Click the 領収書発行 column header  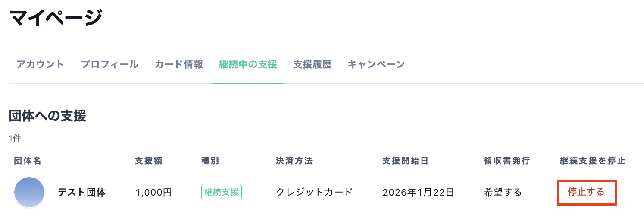click(x=507, y=161)
